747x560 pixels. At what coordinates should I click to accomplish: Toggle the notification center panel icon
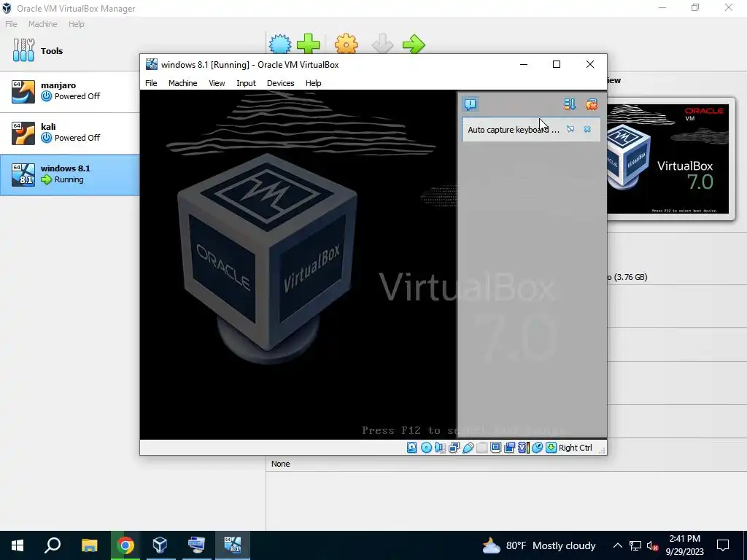pos(471,104)
